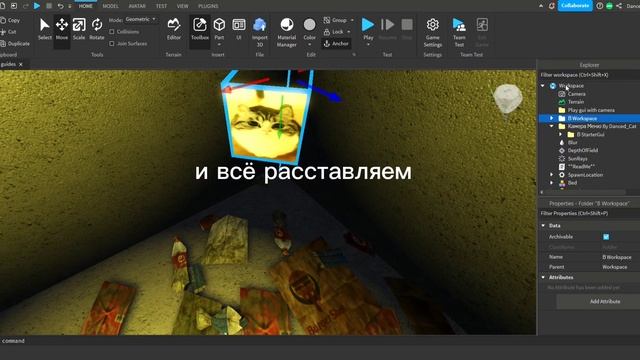This screenshot has height=360, width=640.
Task: Collapse the ribbon with the up chevron
Action: tap(541, 6)
